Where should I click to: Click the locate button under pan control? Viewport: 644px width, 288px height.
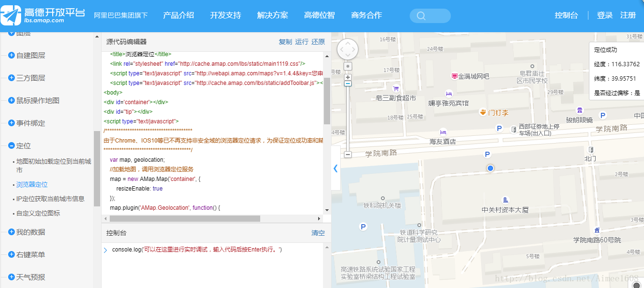(x=348, y=66)
